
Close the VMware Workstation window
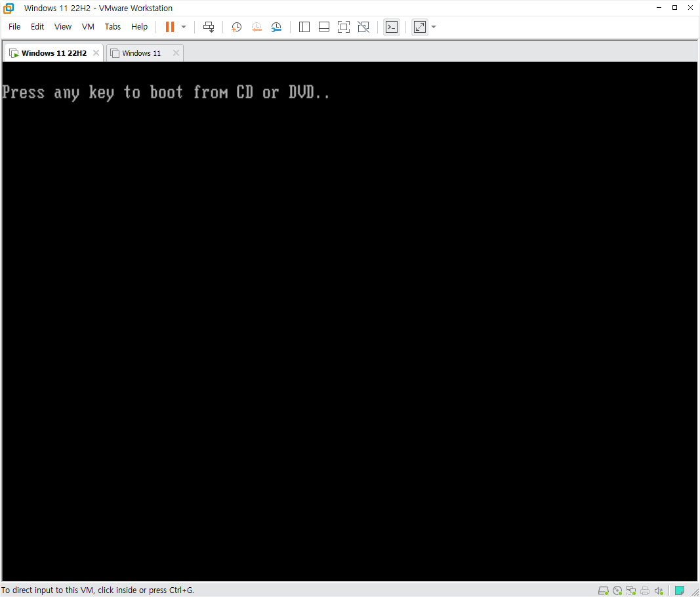pos(690,8)
